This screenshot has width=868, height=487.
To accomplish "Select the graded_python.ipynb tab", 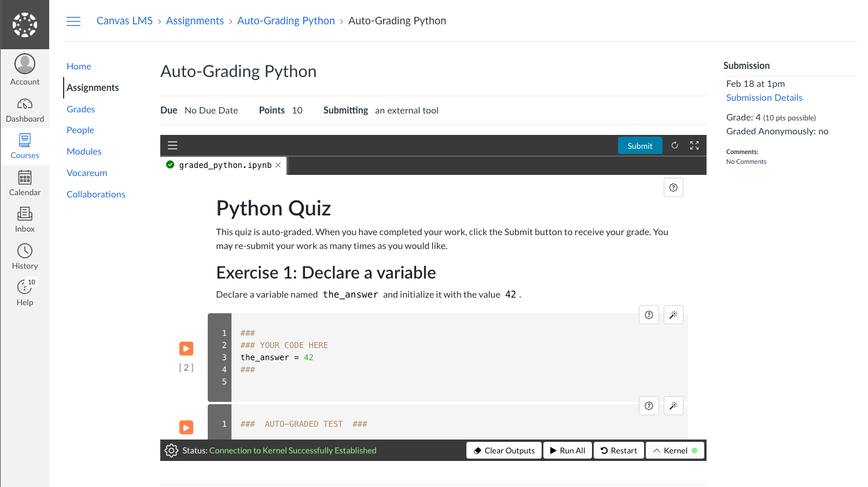I will pos(225,165).
